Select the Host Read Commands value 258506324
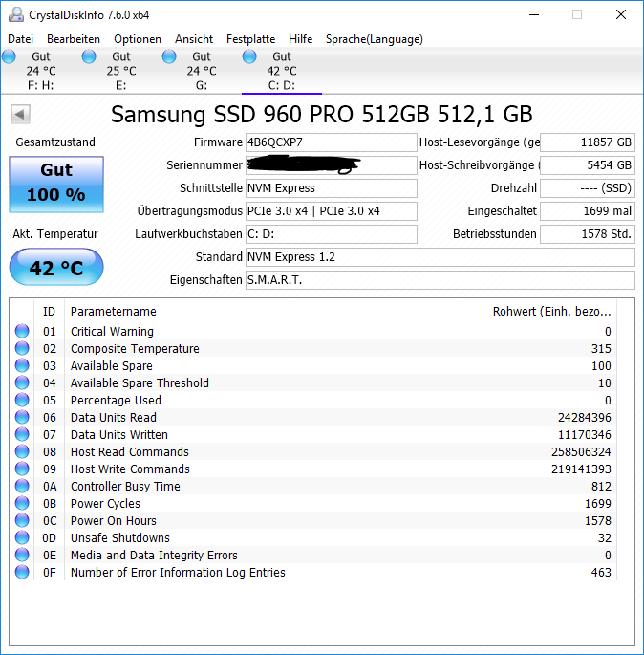 point(581,452)
